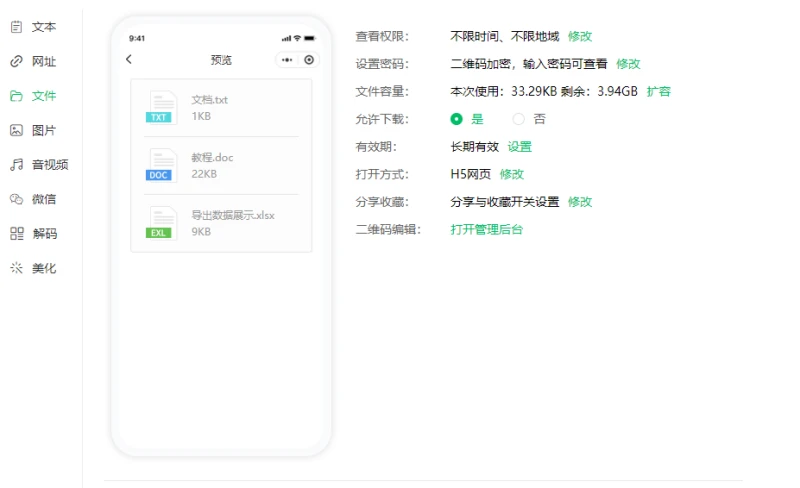Click the 二维码加密,输入密码可查看 text
Viewport: 800px width, 488px height.
(529, 64)
